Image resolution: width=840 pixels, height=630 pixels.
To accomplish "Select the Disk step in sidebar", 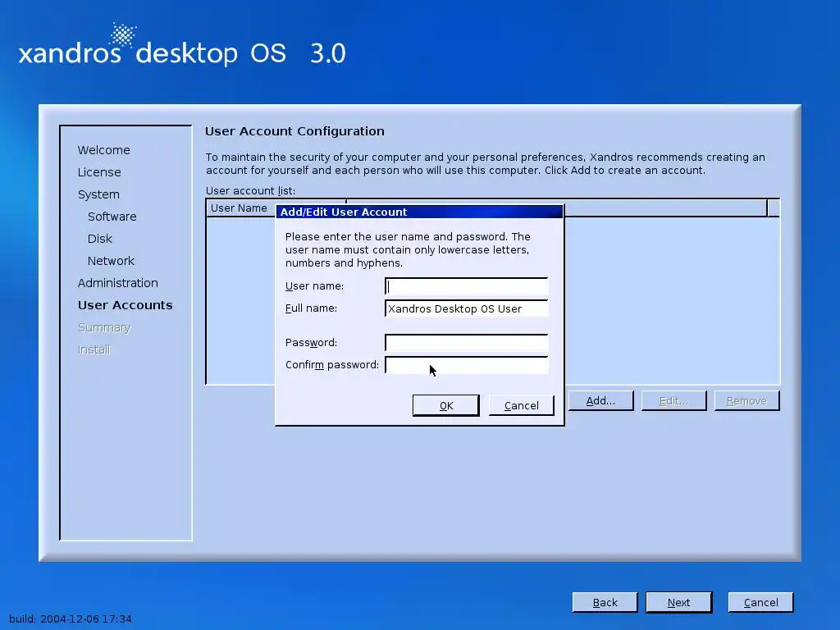I will coord(99,239).
